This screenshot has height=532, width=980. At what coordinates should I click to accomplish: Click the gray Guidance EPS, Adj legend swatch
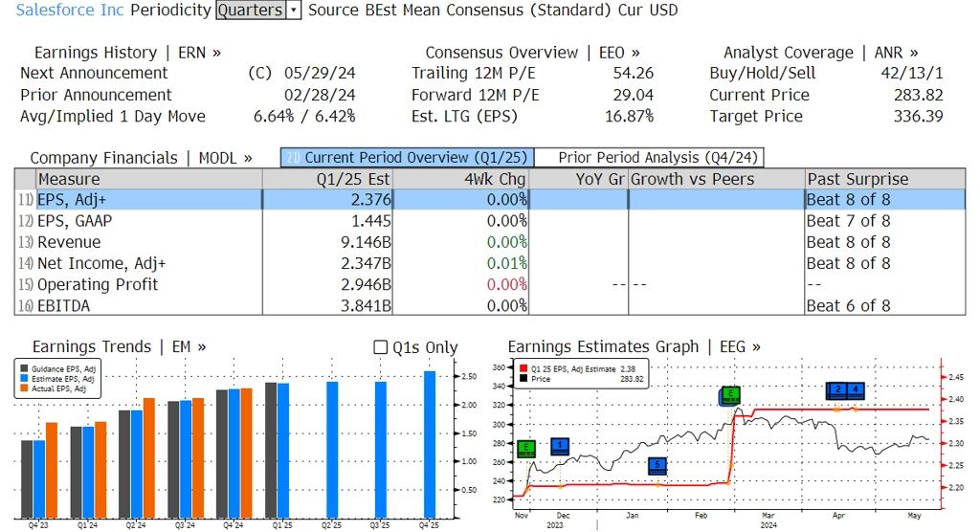[x=24, y=368]
